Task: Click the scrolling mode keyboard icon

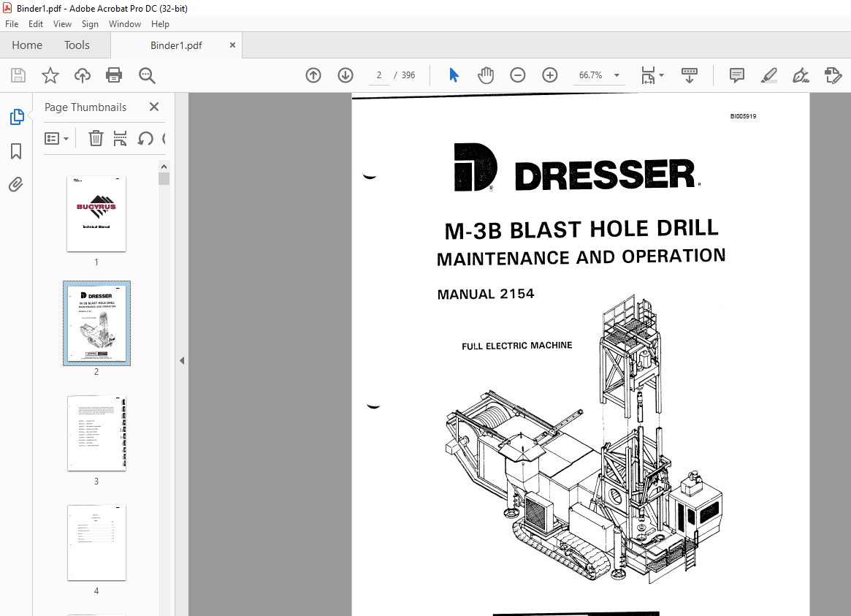Action: click(x=690, y=75)
